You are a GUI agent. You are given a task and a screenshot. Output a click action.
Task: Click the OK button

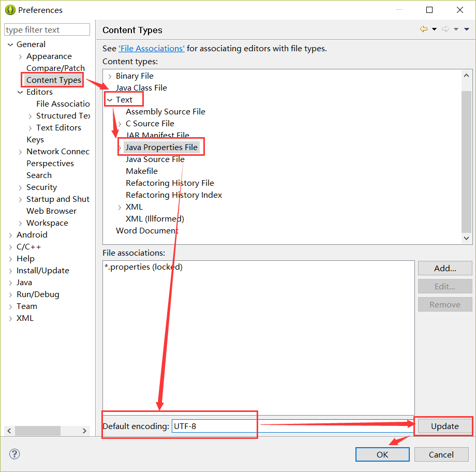382,454
